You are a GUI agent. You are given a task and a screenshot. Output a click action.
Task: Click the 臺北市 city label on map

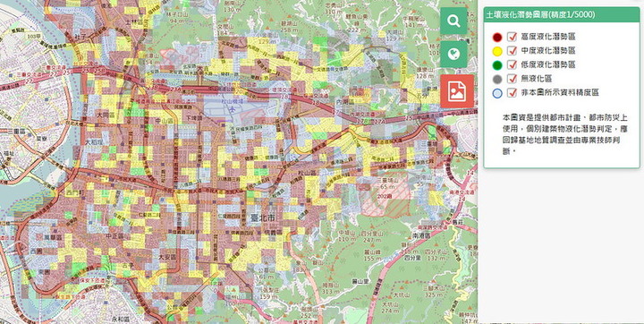click(262, 218)
